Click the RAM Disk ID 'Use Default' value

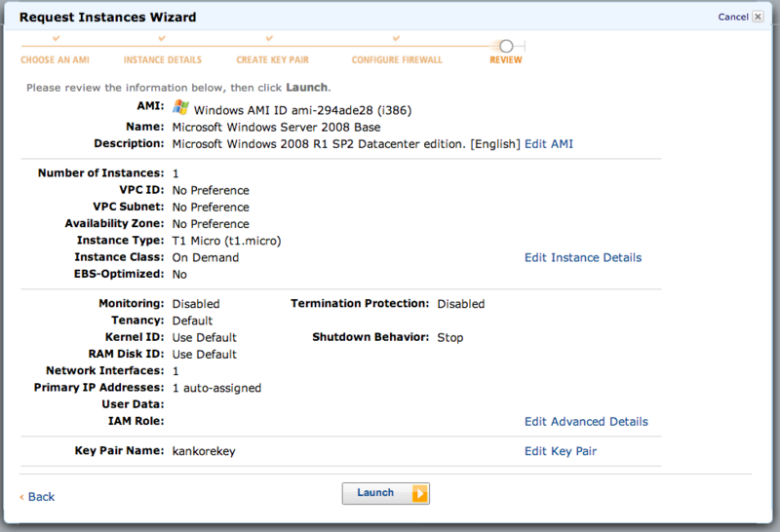pos(205,355)
